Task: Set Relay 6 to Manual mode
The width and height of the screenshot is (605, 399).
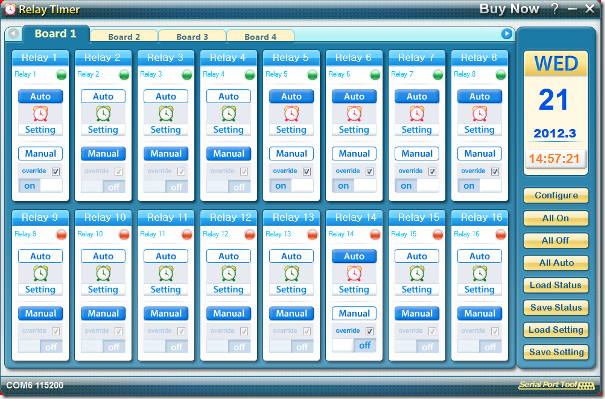Action: (x=354, y=154)
